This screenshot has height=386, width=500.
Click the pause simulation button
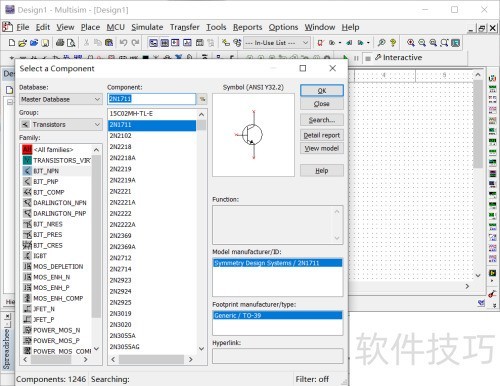coord(356,58)
